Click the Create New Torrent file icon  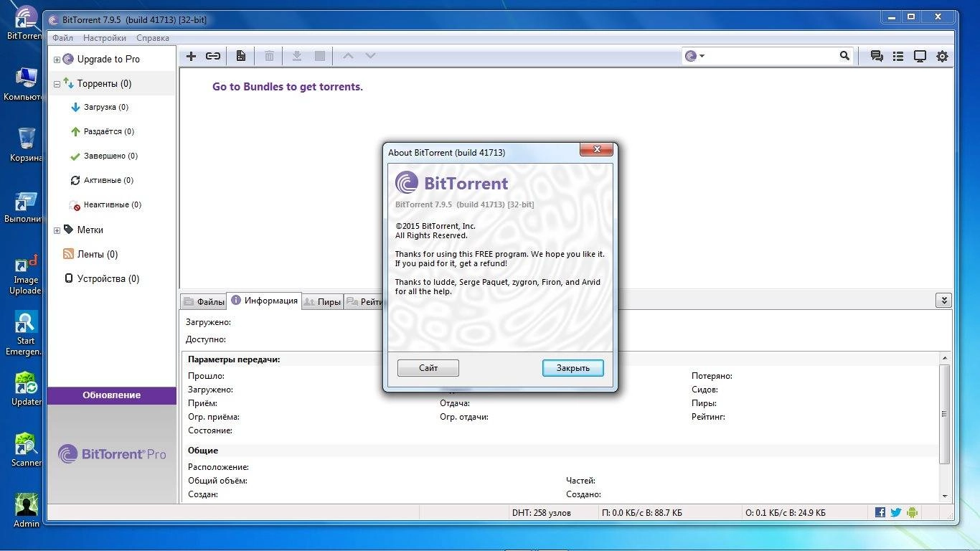click(x=241, y=56)
